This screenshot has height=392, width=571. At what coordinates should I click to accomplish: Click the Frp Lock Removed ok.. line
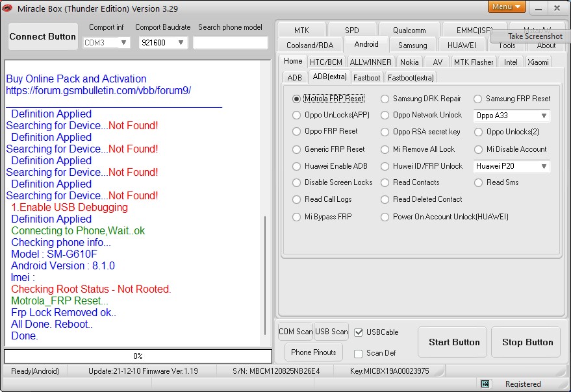click(64, 313)
